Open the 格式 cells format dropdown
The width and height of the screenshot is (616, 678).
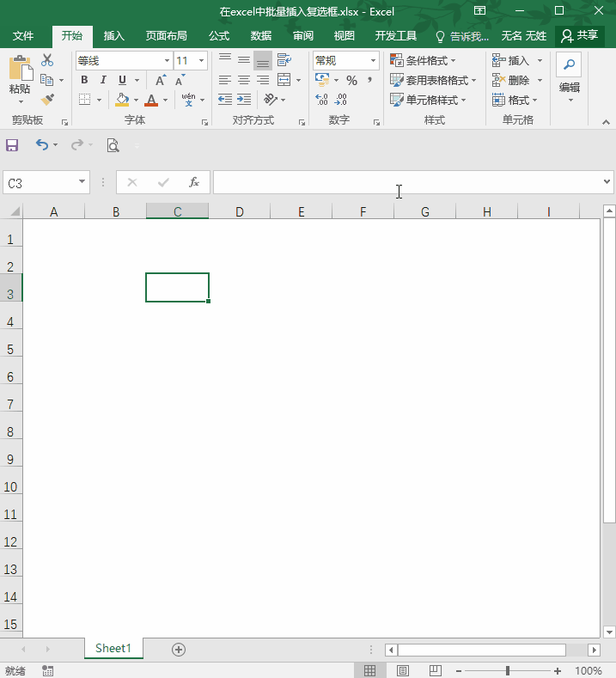[x=515, y=101]
